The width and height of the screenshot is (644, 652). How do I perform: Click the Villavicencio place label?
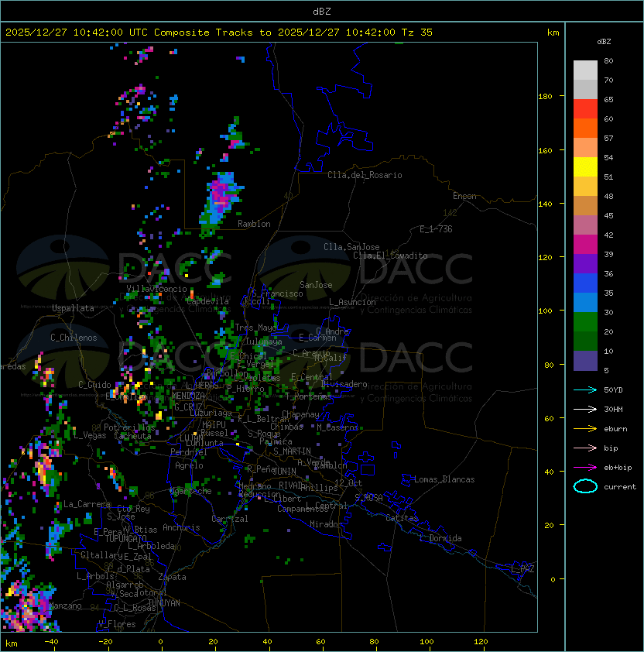(156, 289)
